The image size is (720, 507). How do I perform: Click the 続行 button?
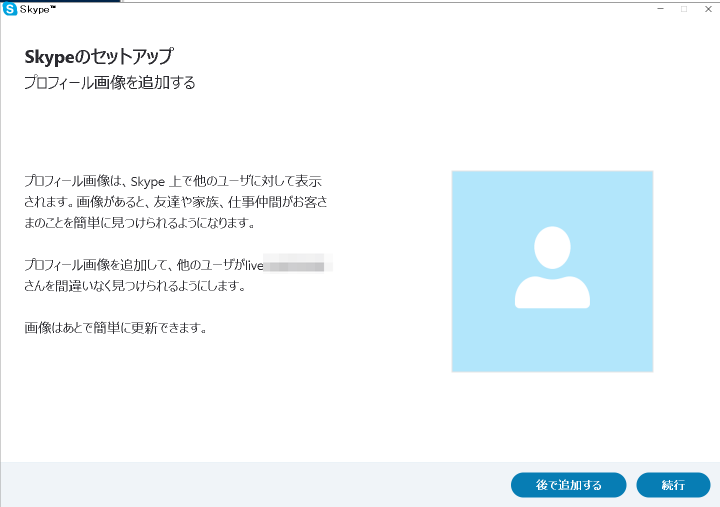(x=673, y=485)
